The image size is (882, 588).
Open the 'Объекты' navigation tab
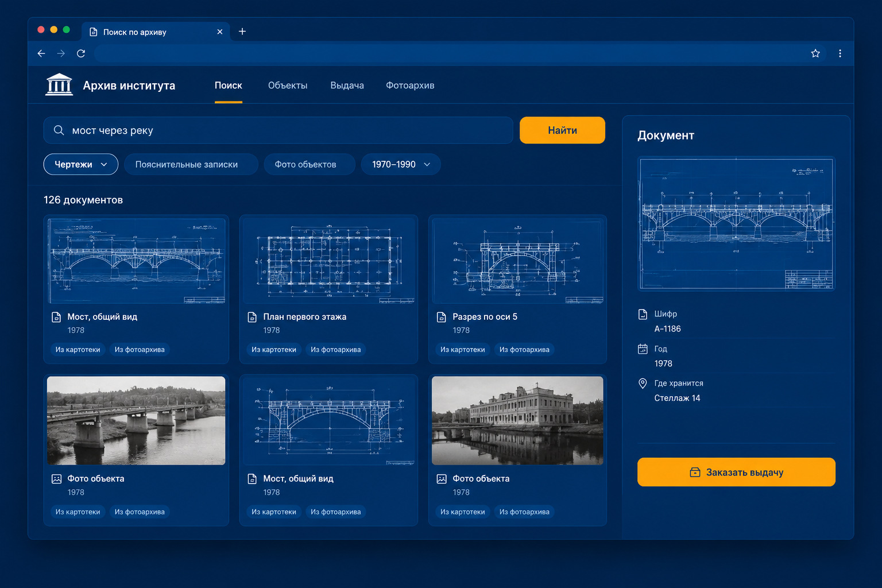(x=288, y=86)
